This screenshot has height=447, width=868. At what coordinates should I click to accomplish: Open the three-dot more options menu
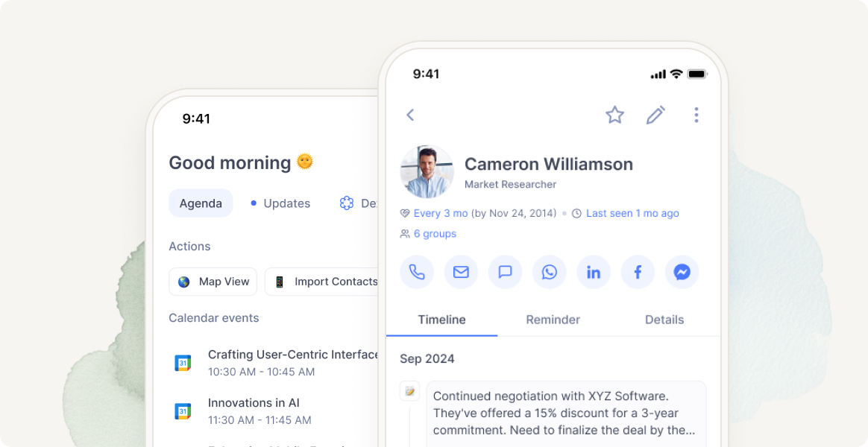(x=696, y=115)
